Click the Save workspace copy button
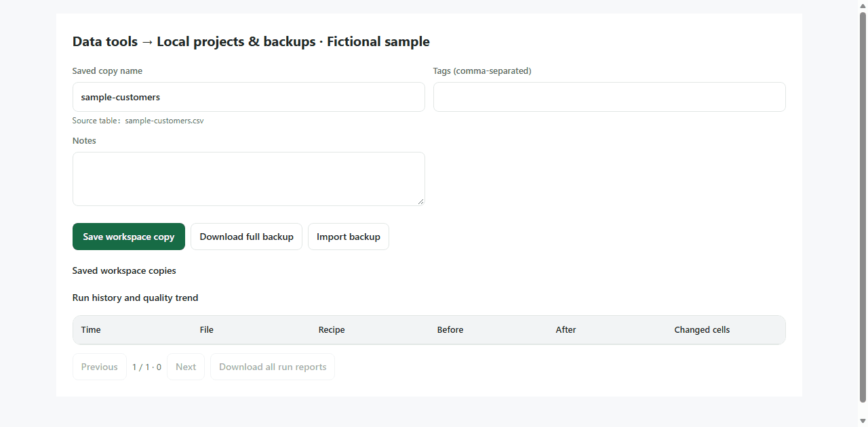The width and height of the screenshot is (868, 427). (129, 237)
